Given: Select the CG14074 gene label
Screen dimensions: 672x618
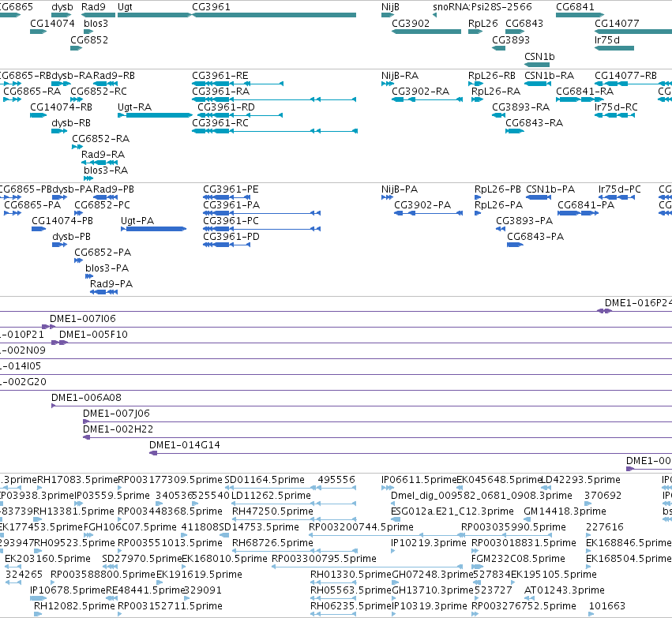Looking at the screenshot, I should (x=52, y=24).
